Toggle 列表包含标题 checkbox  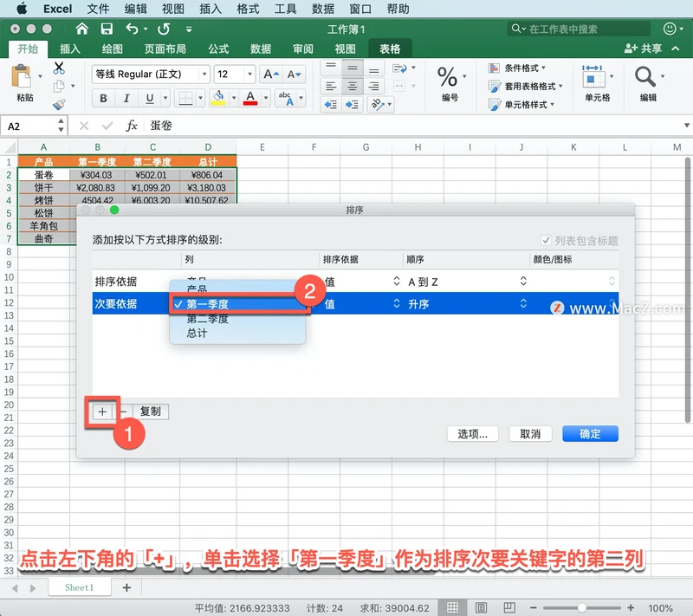click(x=546, y=240)
